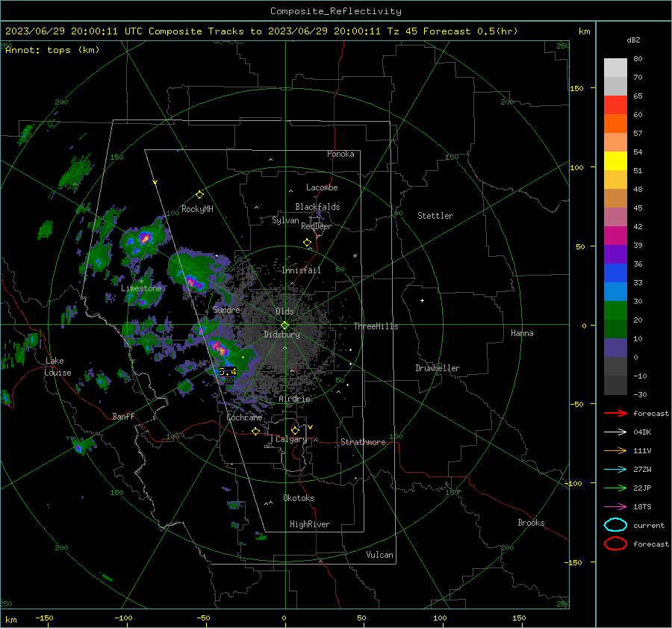
Task: Click the magenta 18TS track arrow
Action: [x=615, y=507]
